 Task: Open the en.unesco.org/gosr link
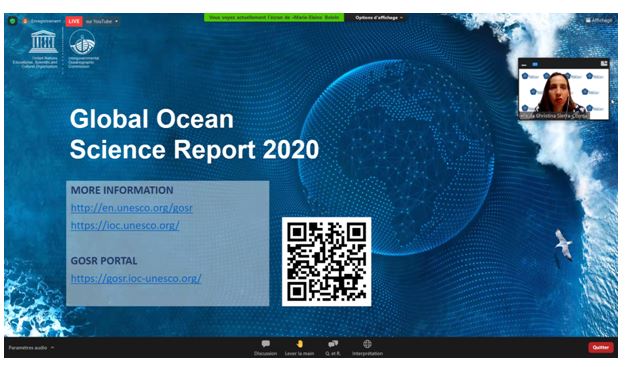pyautogui.click(x=131, y=208)
